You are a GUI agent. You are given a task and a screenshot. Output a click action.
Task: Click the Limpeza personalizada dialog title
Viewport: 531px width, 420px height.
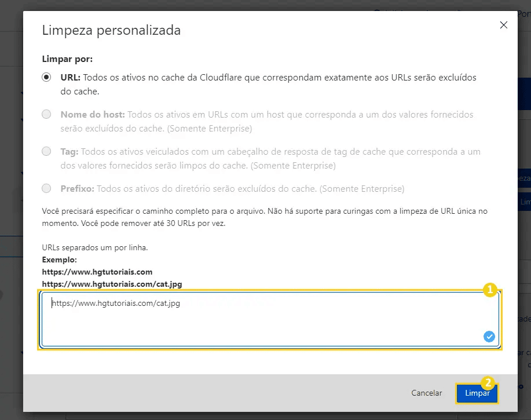[111, 30]
